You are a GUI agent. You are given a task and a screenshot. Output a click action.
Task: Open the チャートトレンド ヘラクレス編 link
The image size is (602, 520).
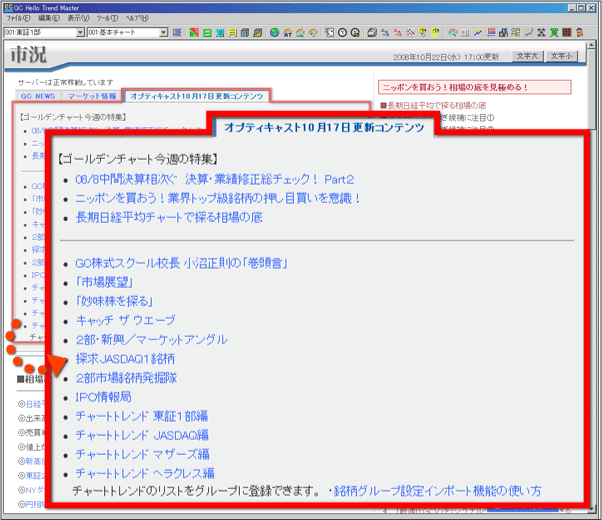tap(145, 474)
